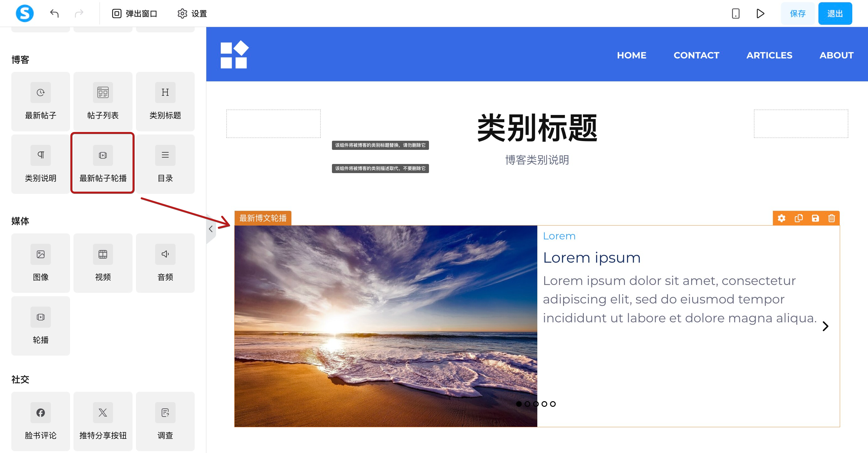868x453 pixels.
Task: Select the 帖子列表 widget
Action: (103, 101)
